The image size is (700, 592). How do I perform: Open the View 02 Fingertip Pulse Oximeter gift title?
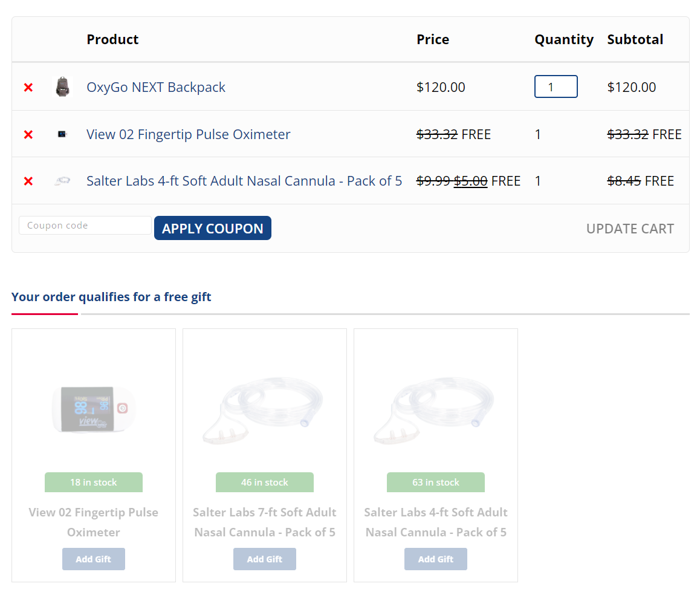coord(93,522)
